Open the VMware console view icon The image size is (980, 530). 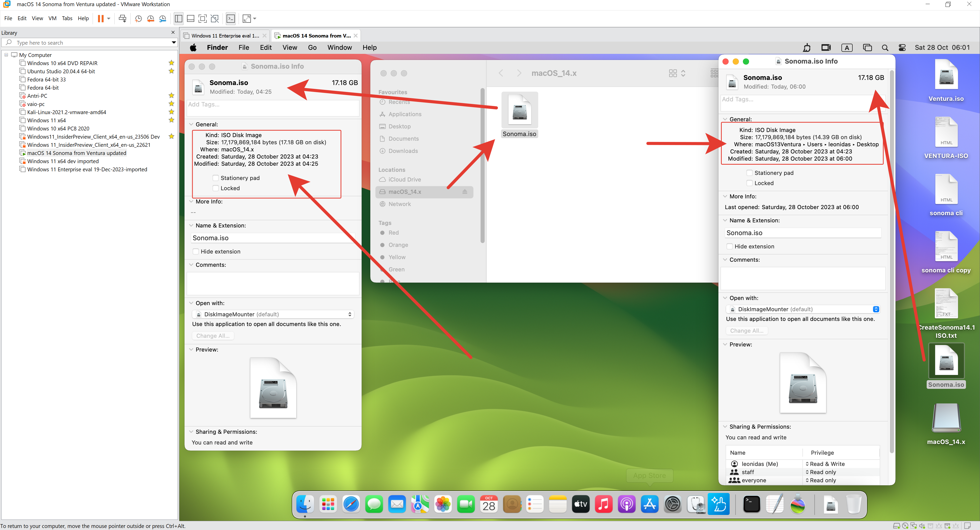pyautogui.click(x=230, y=19)
